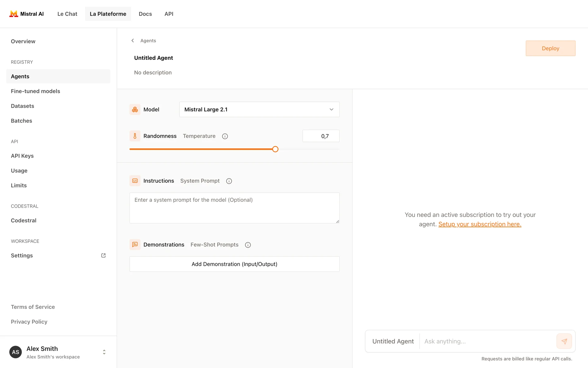Open the Model dropdown showing Mistral Large 2.1
The height and width of the screenshot is (368, 588).
point(259,109)
